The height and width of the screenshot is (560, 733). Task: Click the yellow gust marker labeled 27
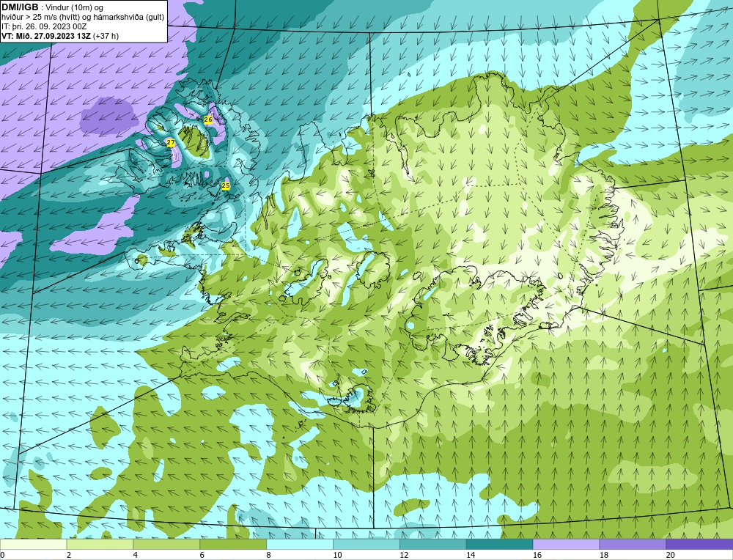[171, 142]
